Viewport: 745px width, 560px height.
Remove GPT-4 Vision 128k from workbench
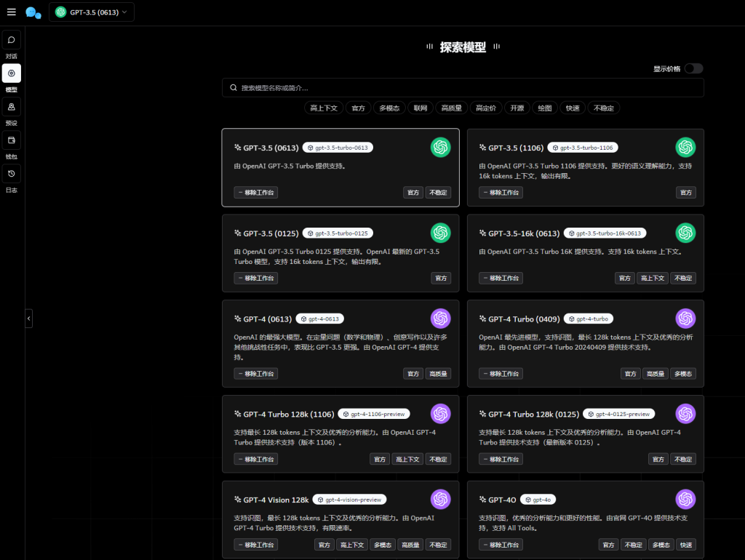coord(255,545)
